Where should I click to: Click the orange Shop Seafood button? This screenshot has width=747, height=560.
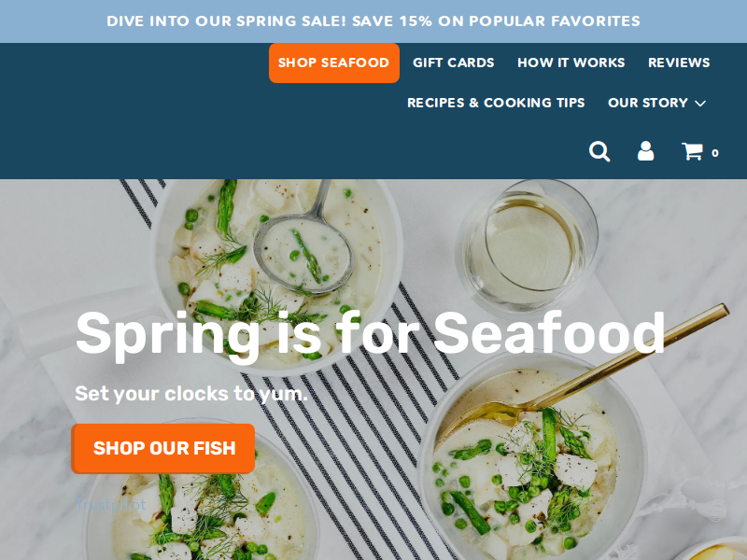click(x=334, y=63)
